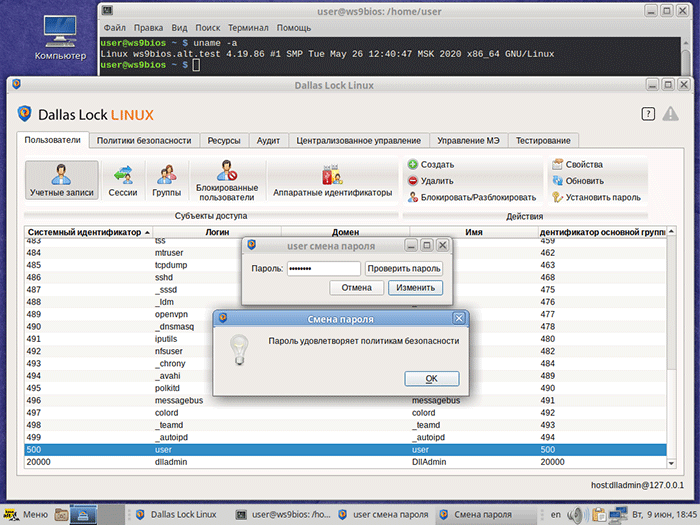Activate user@ws9bios terminal taskbar button
The width and height of the screenshot is (700, 525).
pyautogui.click(x=283, y=515)
